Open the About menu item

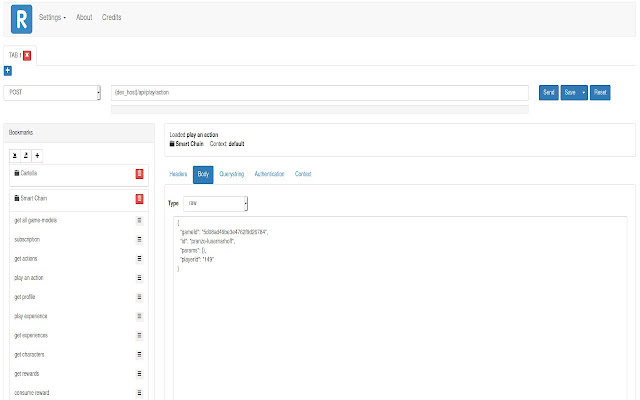[84, 17]
